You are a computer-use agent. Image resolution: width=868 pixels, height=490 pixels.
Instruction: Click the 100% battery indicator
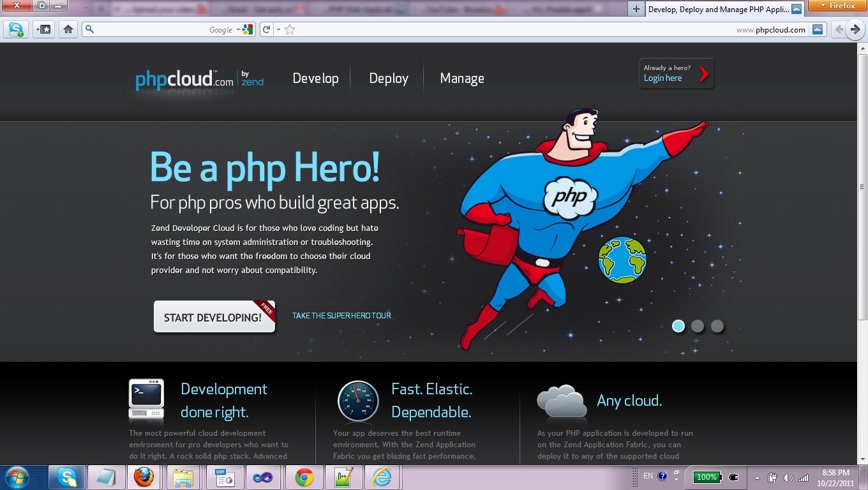pos(707,477)
